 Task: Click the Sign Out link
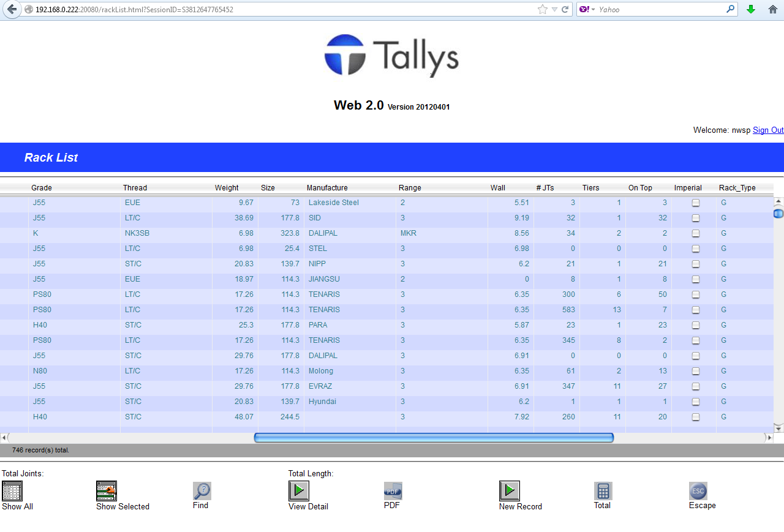pos(767,130)
